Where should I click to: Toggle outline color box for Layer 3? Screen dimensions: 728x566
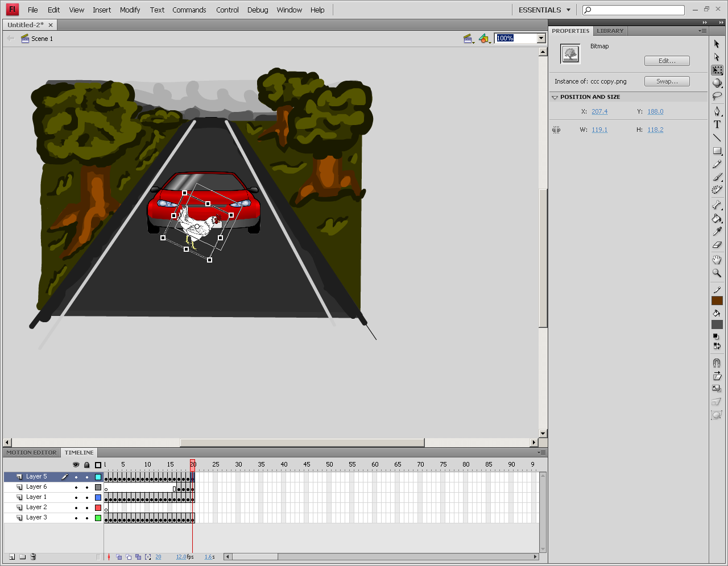[98, 518]
